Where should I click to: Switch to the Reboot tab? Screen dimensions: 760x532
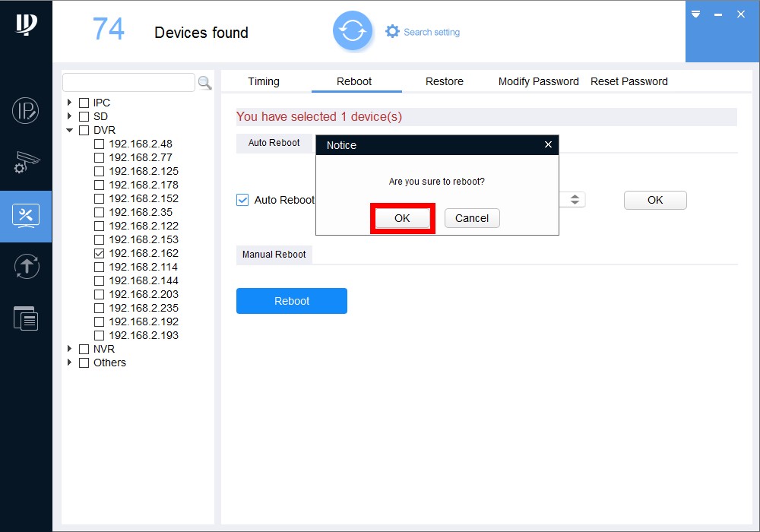tap(354, 81)
